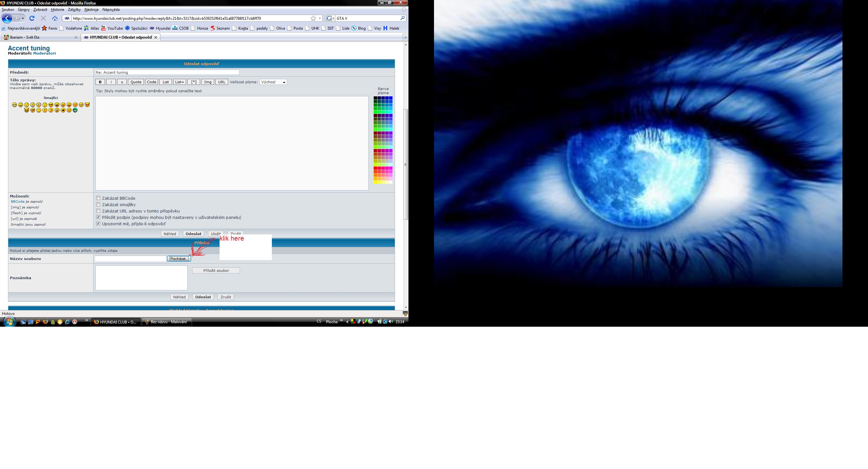Click the Přiložit soubor button
The image size is (868, 469).
[216, 271]
